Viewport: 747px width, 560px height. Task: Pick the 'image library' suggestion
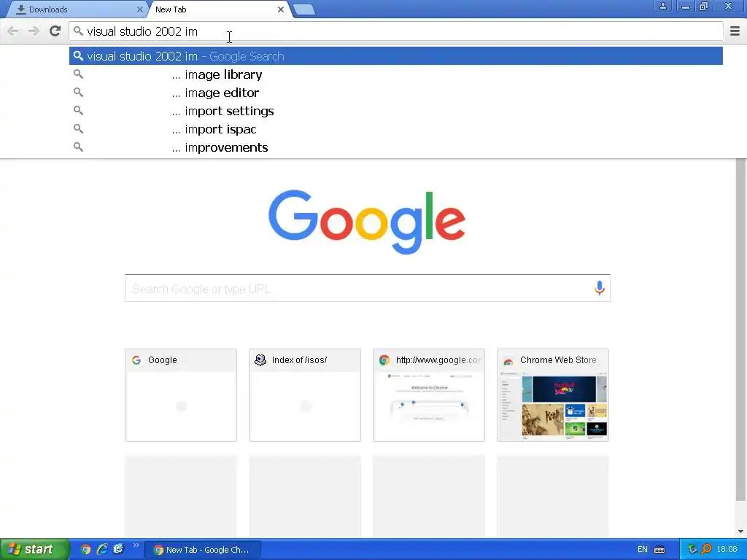click(396, 74)
